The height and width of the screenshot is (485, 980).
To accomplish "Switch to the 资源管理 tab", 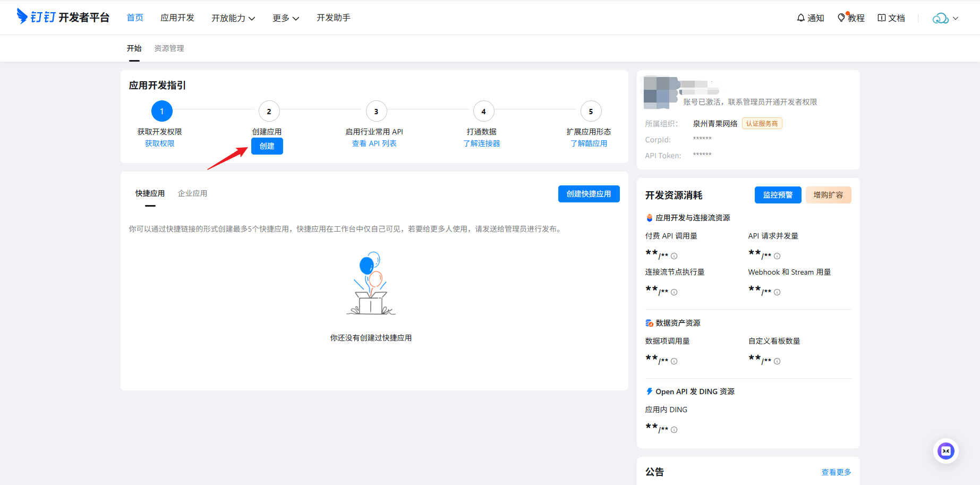I will [x=169, y=48].
